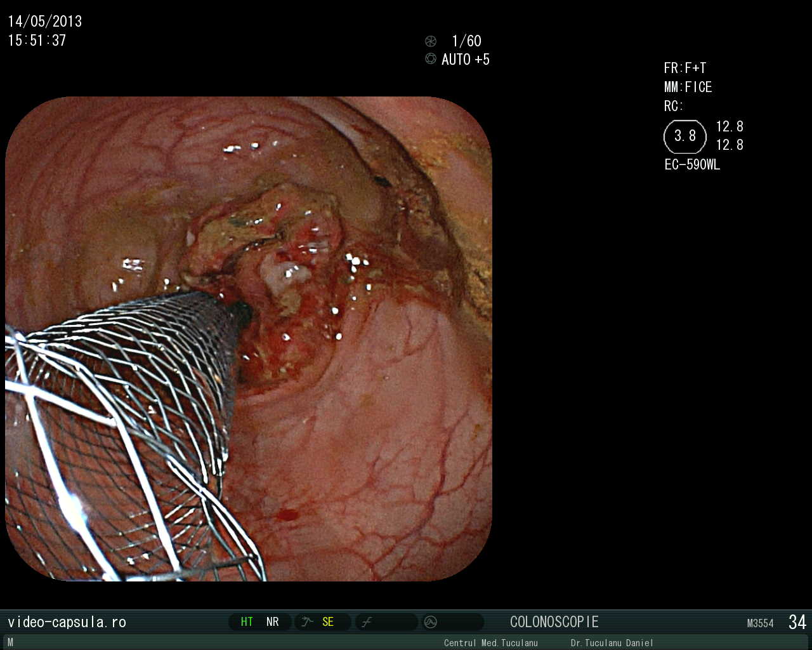Click the FR:F+T label
Image resolution: width=812 pixels, height=650 pixels.
685,68
